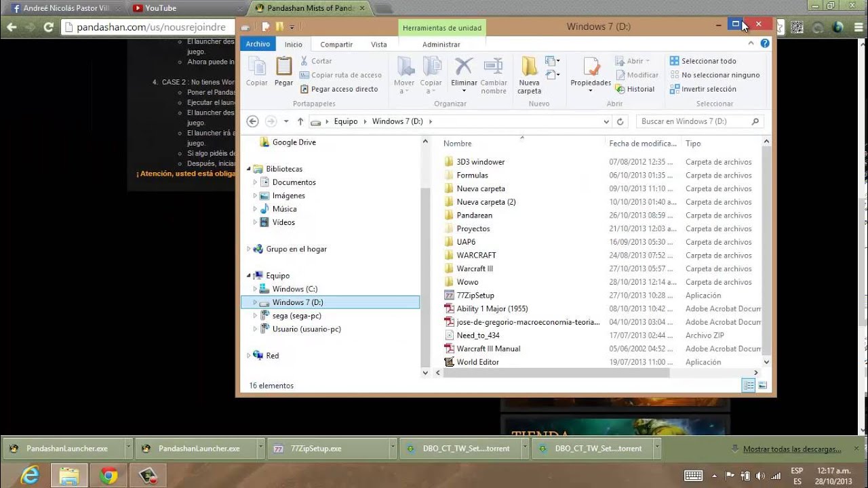Expand Documentos library arrow
The image size is (868, 488).
pos(255,182)
